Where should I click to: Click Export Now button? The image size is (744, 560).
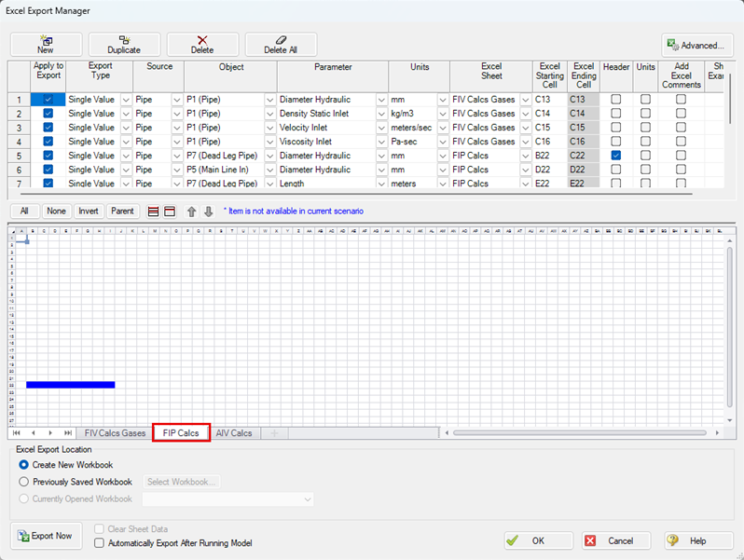pos(46,536)
